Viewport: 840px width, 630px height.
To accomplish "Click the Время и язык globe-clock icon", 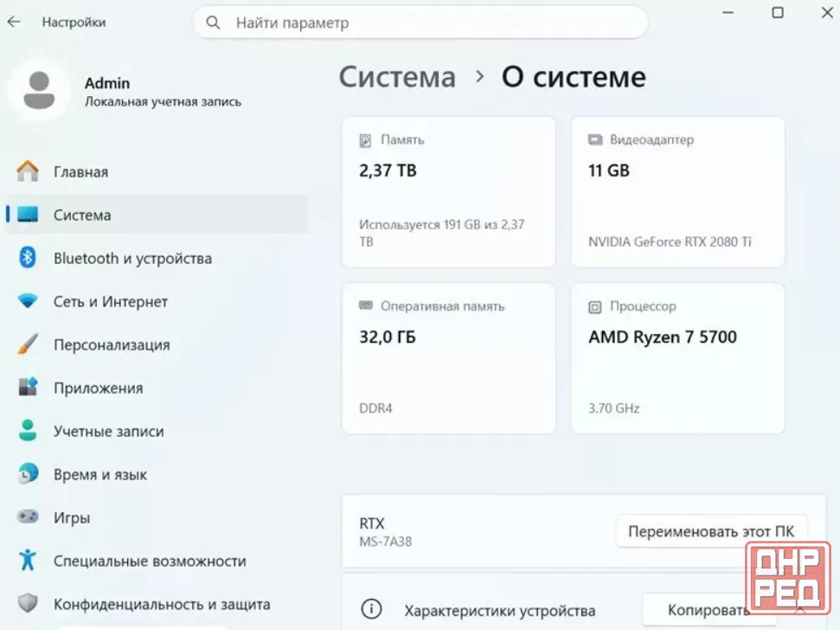I will click(28, 473).
